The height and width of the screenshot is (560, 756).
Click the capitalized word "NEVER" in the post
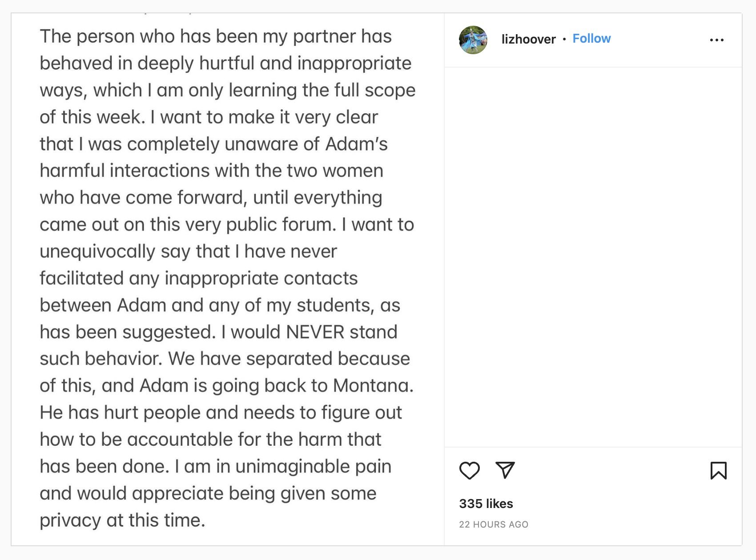[315, 332]
